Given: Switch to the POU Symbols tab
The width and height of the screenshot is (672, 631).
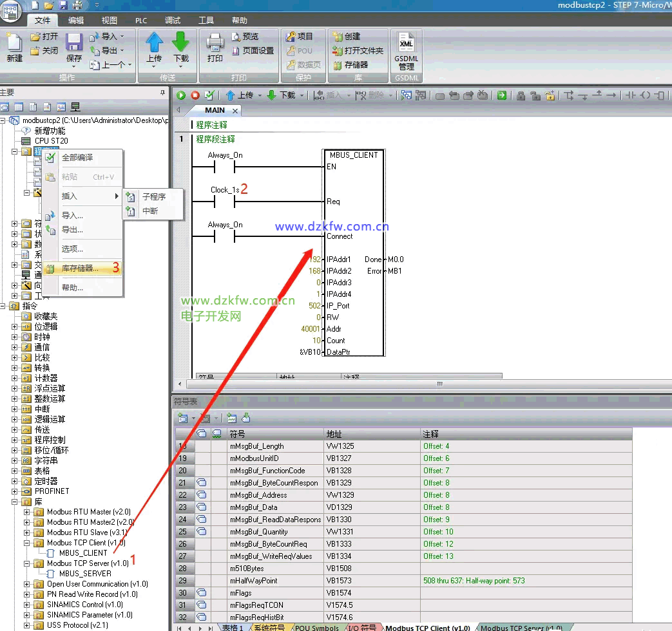Looking at the screenshot, I should [x=316, y=627].
